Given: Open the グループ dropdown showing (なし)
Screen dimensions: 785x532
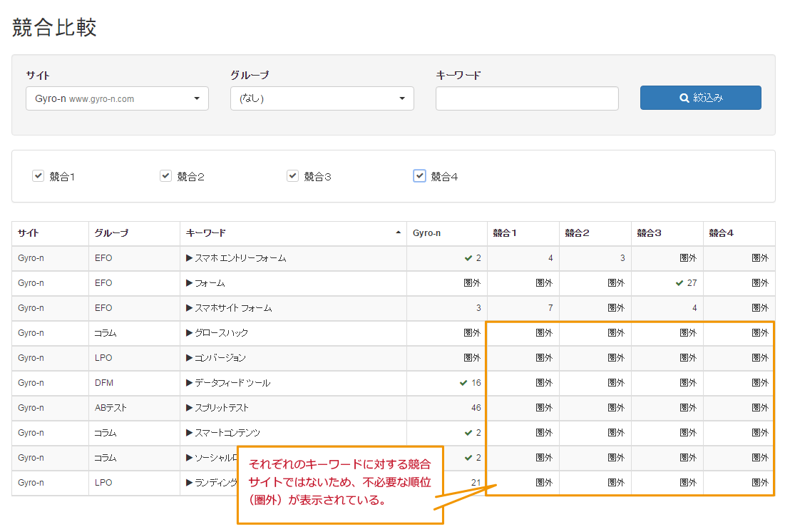Looking at the screenshot, I should 322,98.
